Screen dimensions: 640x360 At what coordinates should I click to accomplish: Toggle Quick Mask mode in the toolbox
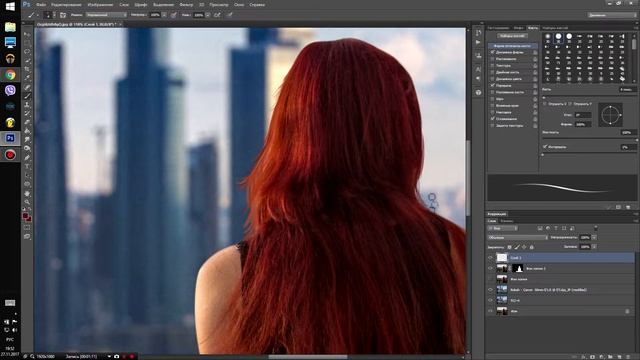tap(27, 228)
